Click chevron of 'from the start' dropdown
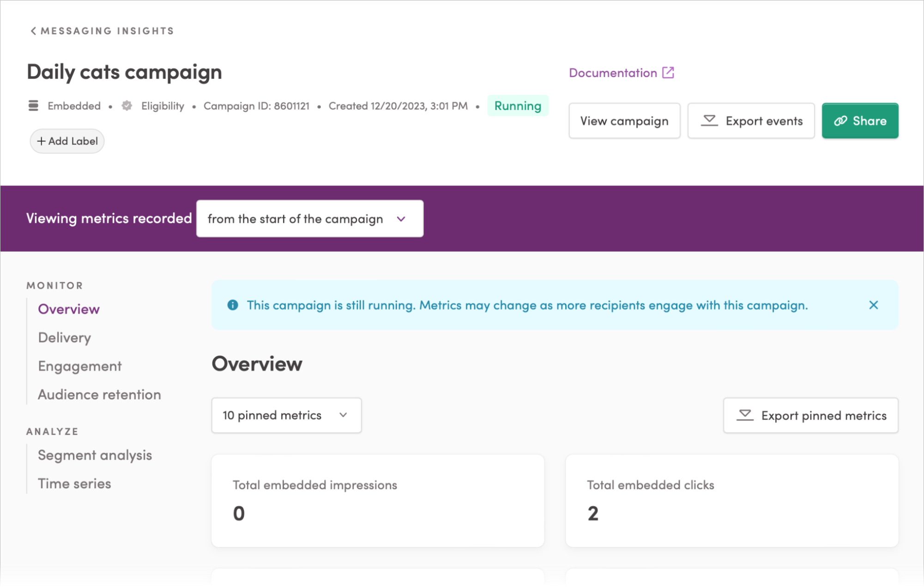Screen dimensions: 924x587 click(401, 219)
